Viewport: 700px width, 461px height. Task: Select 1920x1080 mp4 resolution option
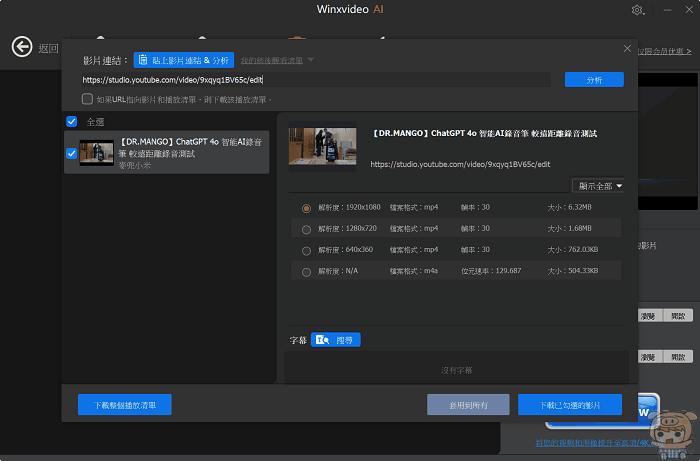[x=306, y=208]
